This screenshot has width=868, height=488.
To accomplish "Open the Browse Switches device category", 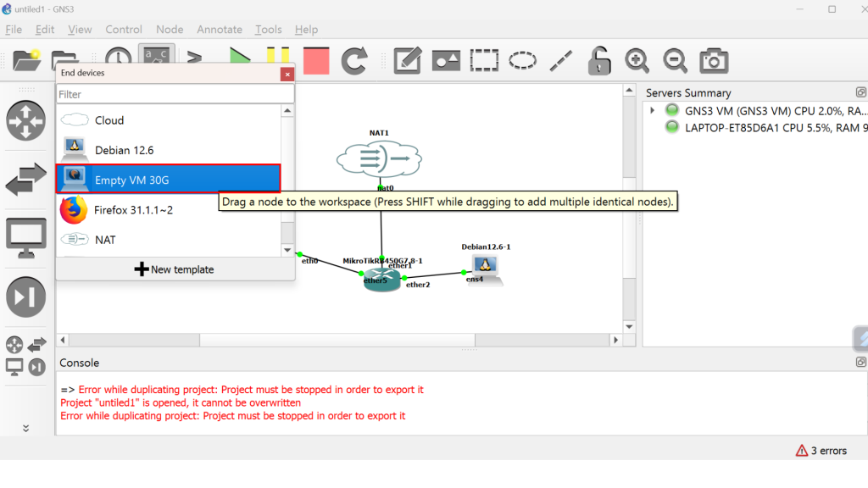I will coord(26,180).
